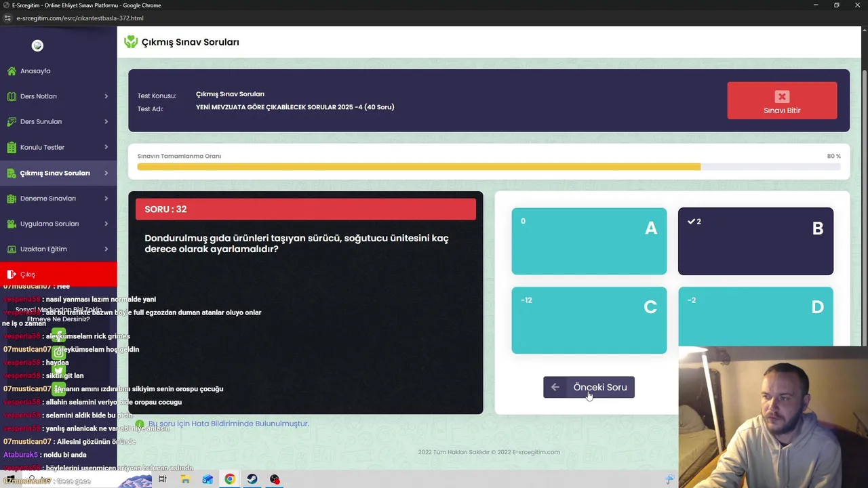This screenshot has height=488, width=868.
Task: Select answer option B with value 2
Action: [x=755, y=241]
